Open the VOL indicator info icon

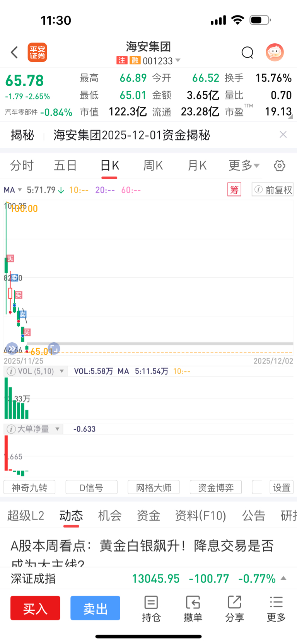coord(11,371)
